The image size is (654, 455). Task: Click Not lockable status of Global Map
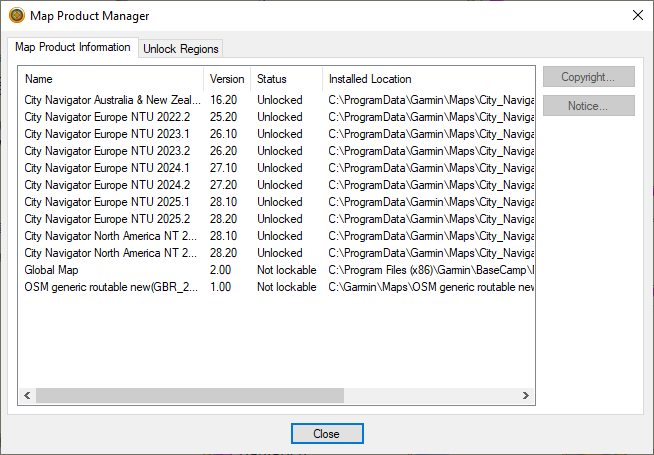click(287, 270)
